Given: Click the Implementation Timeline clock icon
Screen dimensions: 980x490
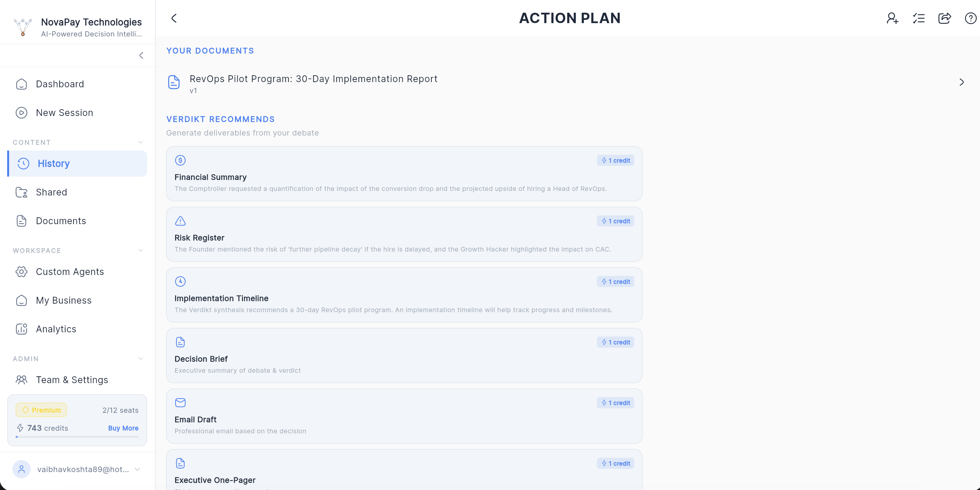Looking at the screenshot, I should coord(180,281).
